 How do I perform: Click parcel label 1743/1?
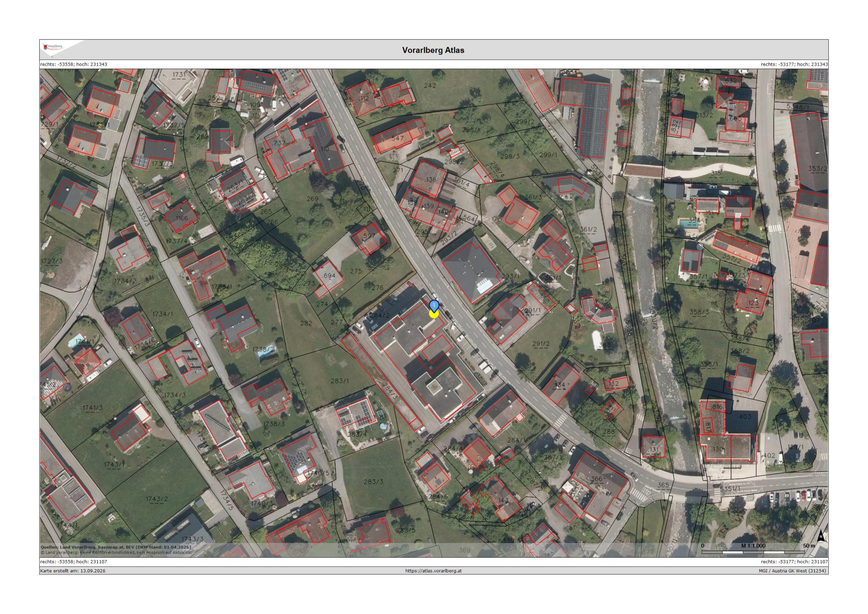114,464
